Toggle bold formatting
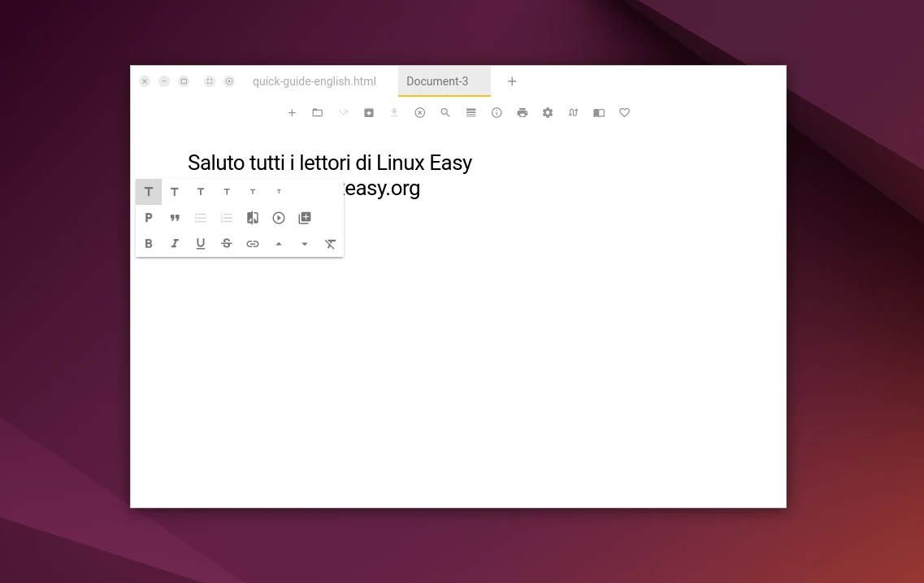Screen dimensions: 924x583 pyautogui.click(x=149, y=244)
